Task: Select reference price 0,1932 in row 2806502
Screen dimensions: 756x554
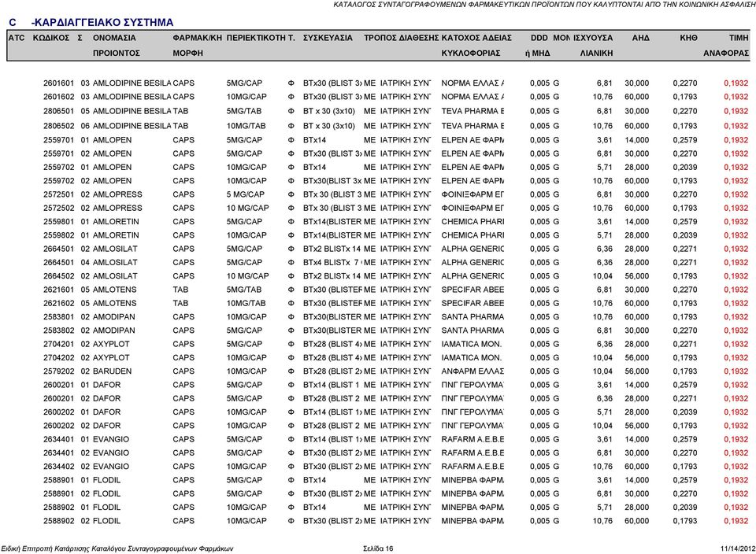Action: coord(736,126)
